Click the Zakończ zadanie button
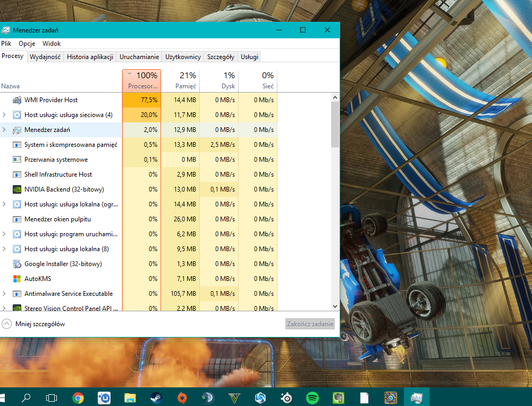 coord(310,324)
